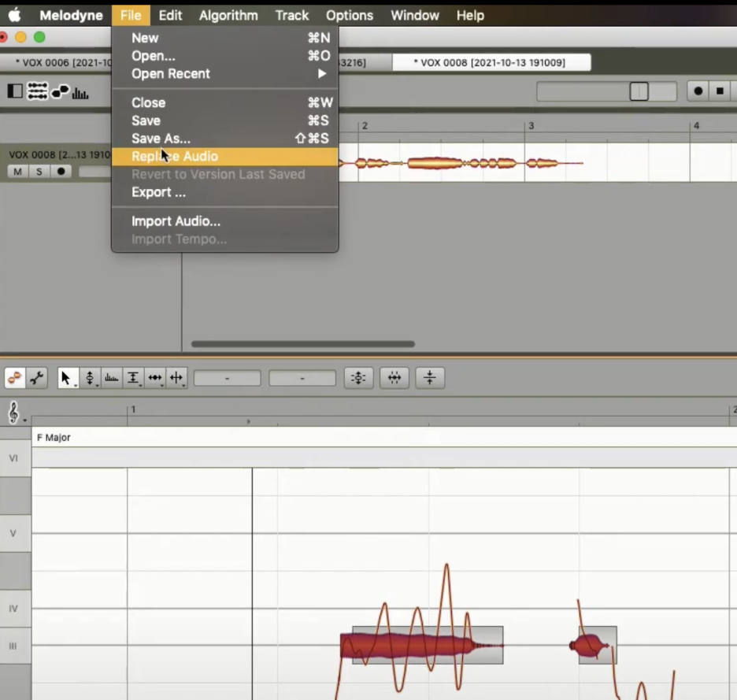Select Replace Audio in the File menu
The image size is (737, 700).
(224, 157)
